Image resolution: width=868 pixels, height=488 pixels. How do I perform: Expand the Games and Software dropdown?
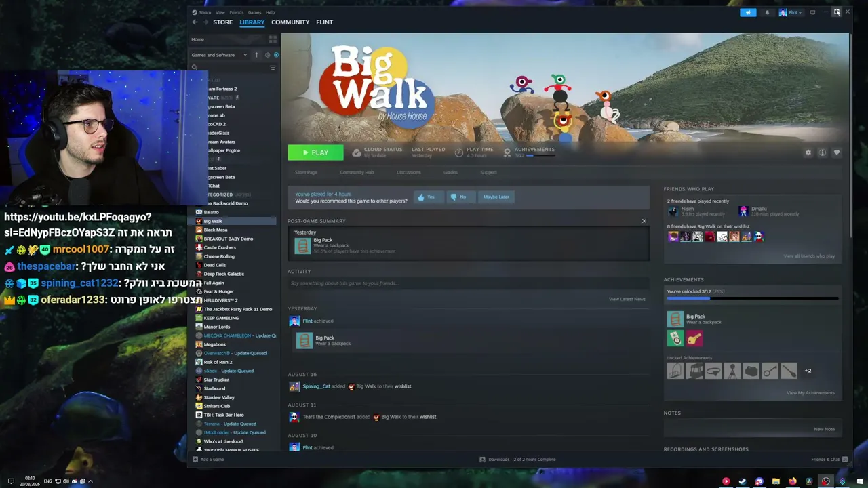point(218,55)
